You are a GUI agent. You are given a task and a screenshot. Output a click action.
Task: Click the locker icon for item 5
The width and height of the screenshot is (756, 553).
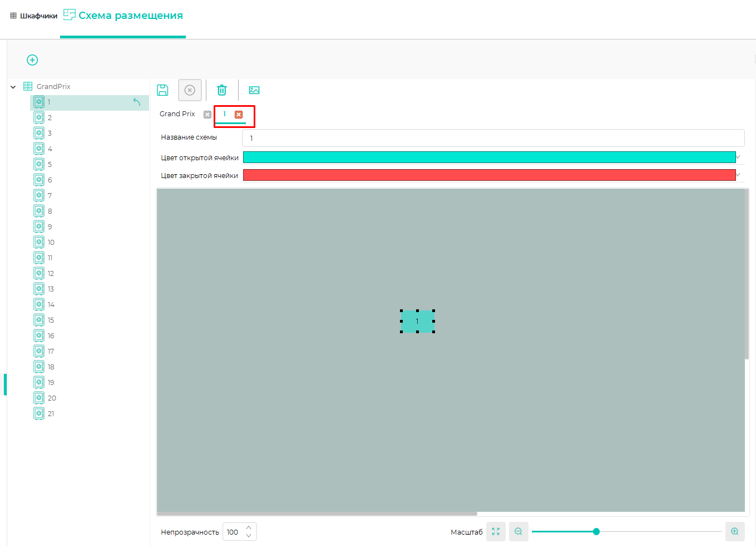[x=39, y=164]
